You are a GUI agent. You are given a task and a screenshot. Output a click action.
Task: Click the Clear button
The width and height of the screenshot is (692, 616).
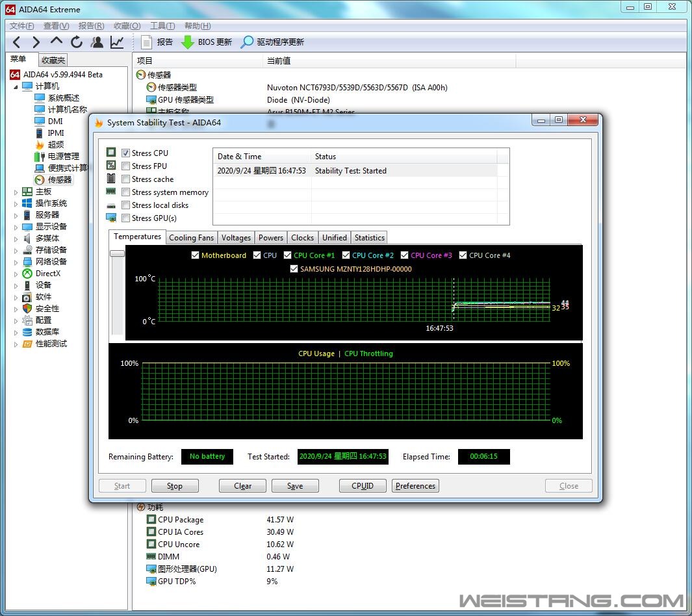(242, 486)
